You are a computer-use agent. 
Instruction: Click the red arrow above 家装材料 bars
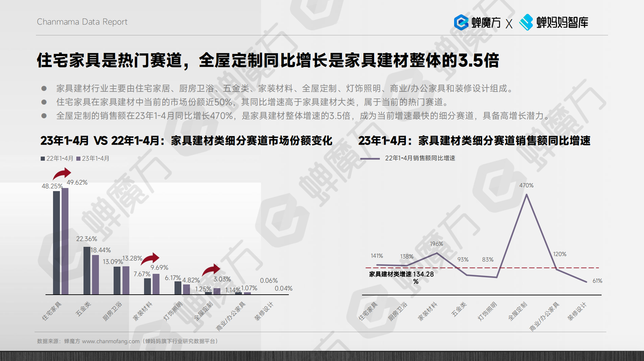(x=150, y=259)
